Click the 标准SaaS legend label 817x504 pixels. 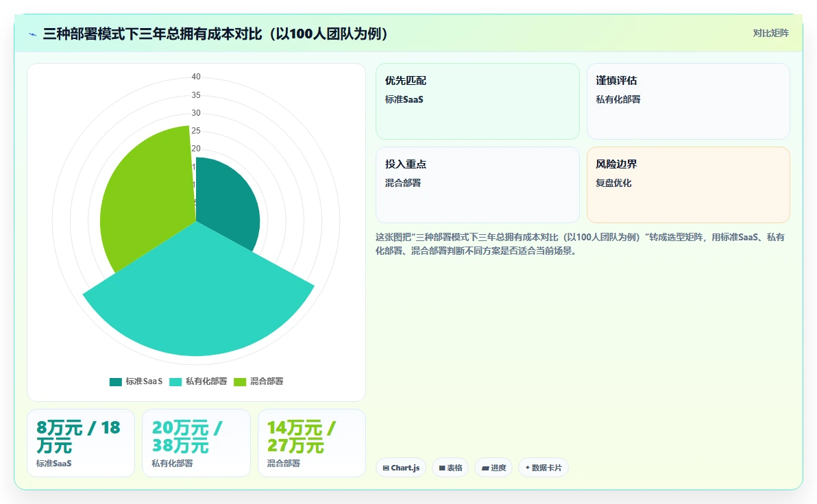click(x=144, y=381)
